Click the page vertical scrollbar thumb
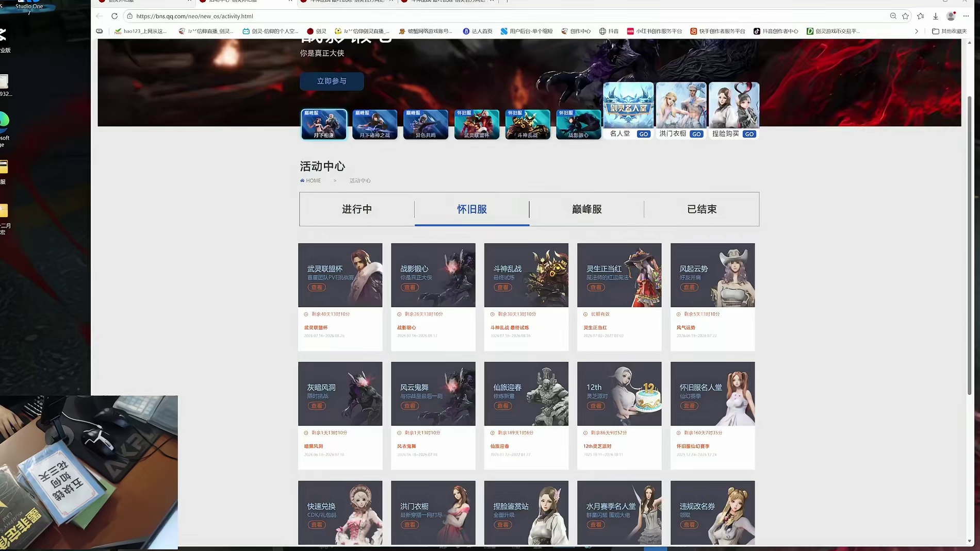 [969, 245]
